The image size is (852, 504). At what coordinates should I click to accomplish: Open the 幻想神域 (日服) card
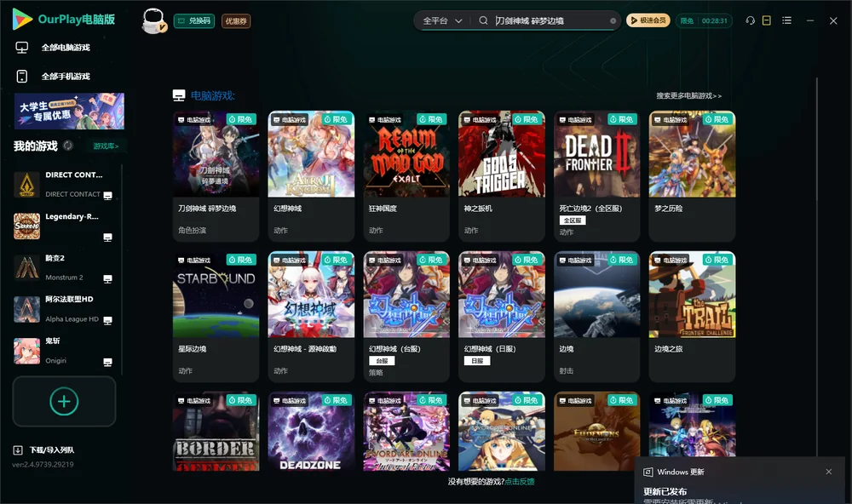502,317
